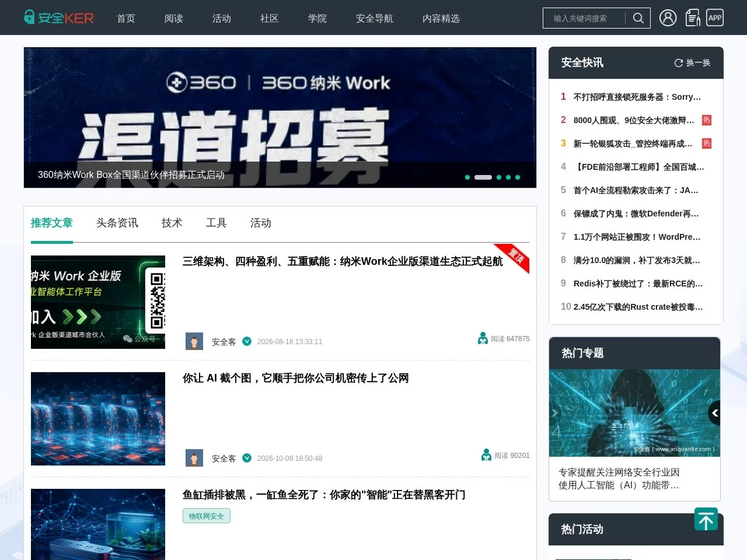This screenshot has height=560, width=747.
Task: Open article 鱼缸插排被黑
Action: [324, 495]
